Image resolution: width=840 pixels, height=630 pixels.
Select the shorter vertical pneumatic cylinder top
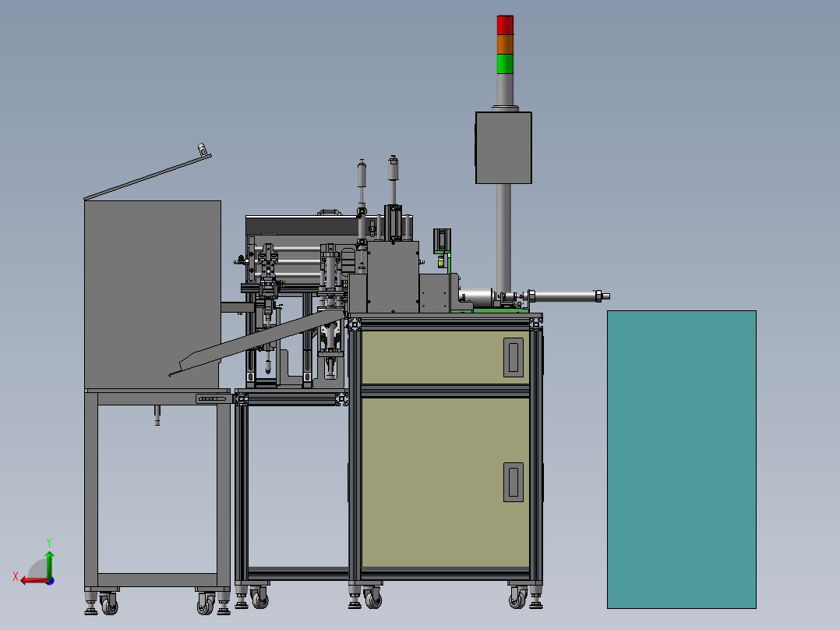pos(362,172)
